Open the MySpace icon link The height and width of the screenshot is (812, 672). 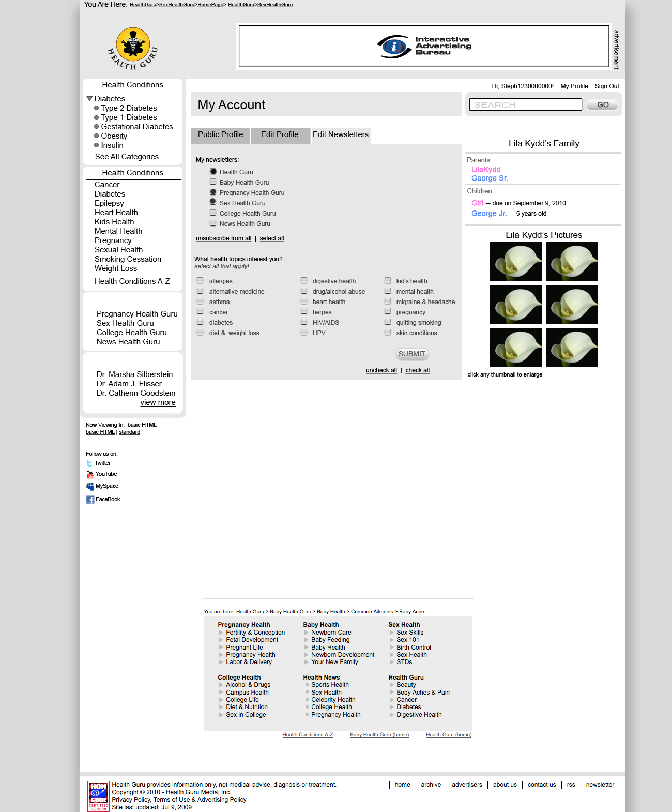tap(90, 486)
